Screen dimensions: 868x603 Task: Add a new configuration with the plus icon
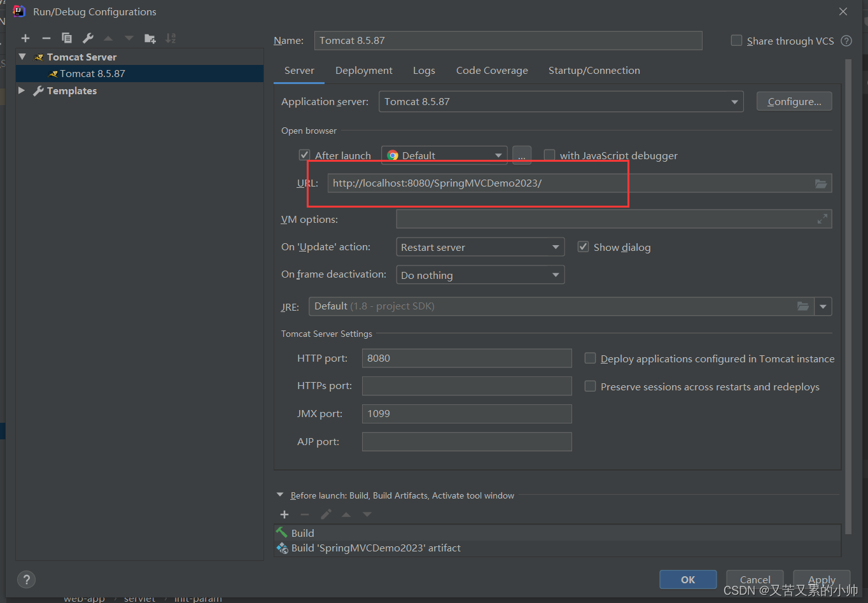pyautogui.click(x=25, y=39)
